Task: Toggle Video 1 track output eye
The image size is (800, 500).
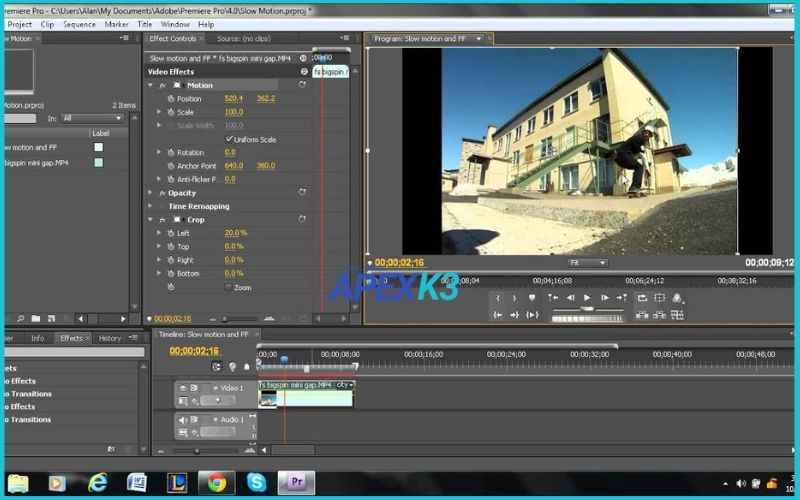Action: coord(183,388)
